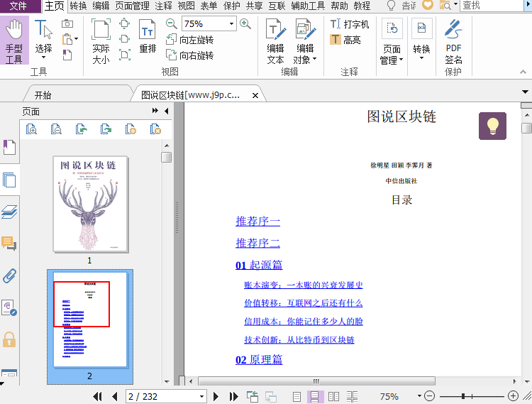532x404 pixels.
Task: Open the Attachments paperclip panel
Action: pyautogui.click(x=9, y=275)
